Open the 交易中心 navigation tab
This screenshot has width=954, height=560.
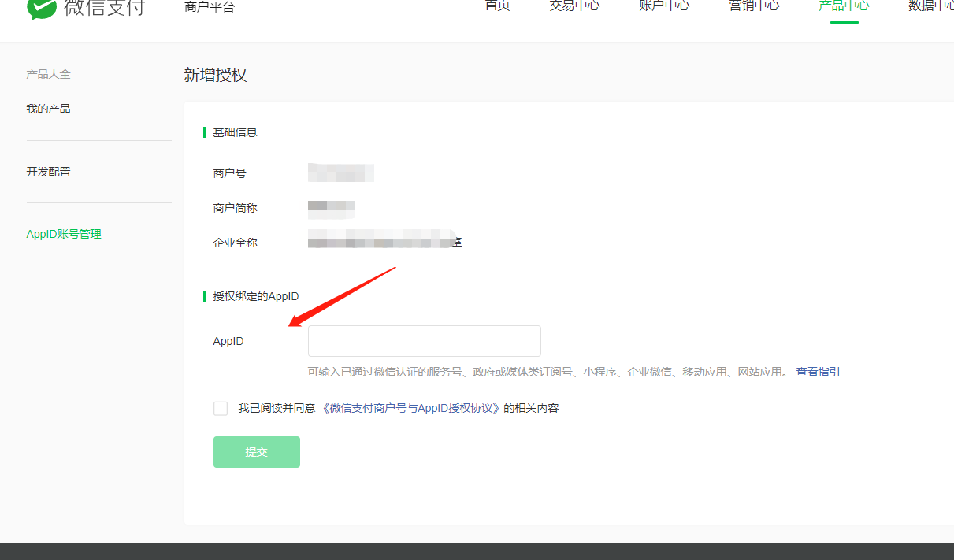click(x=574, y=6)
